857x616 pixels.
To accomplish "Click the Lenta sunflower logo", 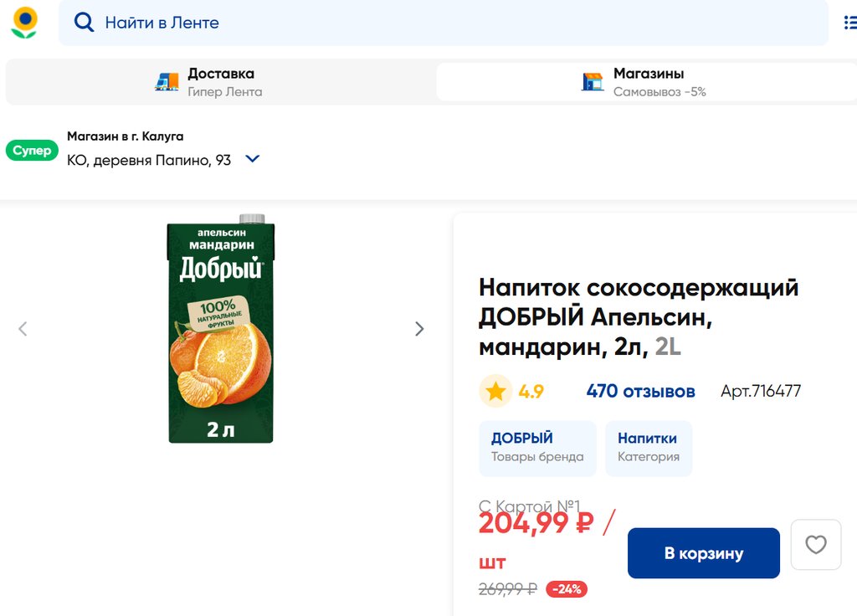I will (24, 23).
